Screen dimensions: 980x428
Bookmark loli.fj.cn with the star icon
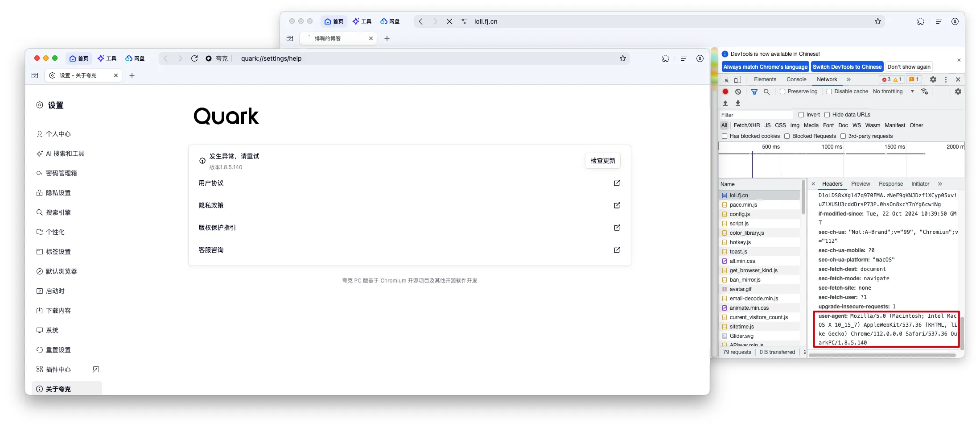point(878,21)
